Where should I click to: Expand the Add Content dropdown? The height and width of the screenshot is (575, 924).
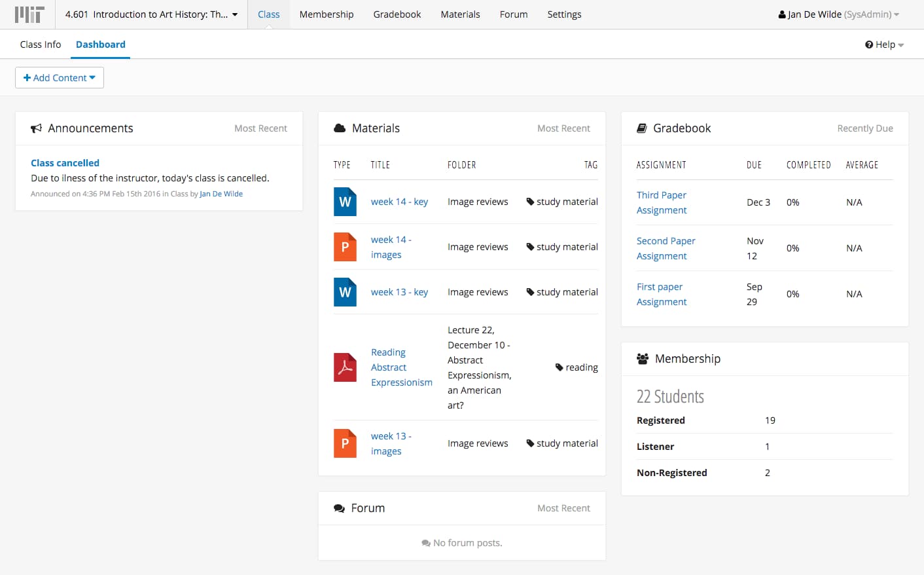[x=60, y=78]
